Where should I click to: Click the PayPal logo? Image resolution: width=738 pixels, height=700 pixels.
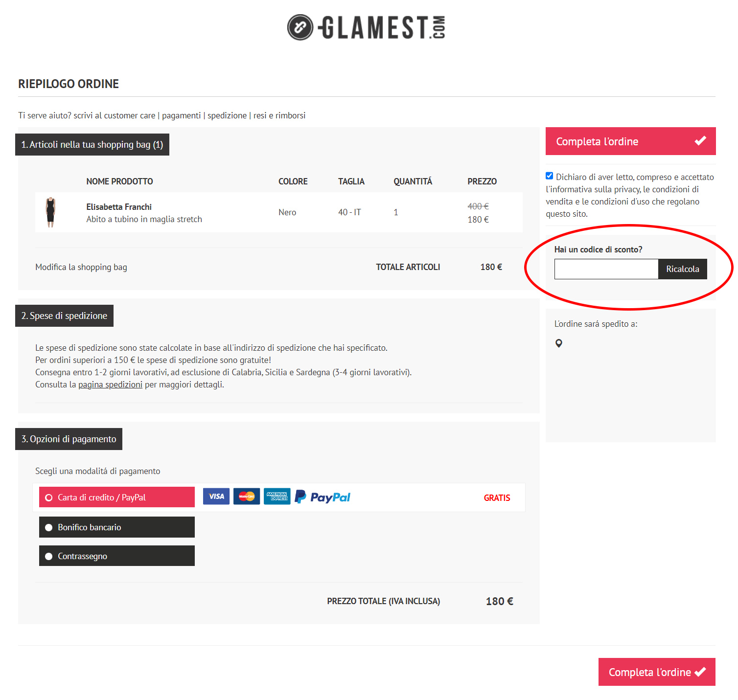[322, 497]
